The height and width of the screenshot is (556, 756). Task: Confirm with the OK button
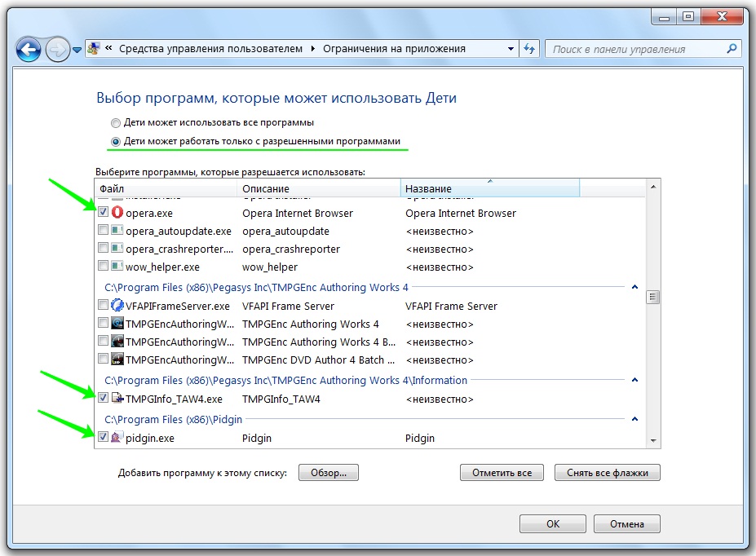click(x=553, y=523)
